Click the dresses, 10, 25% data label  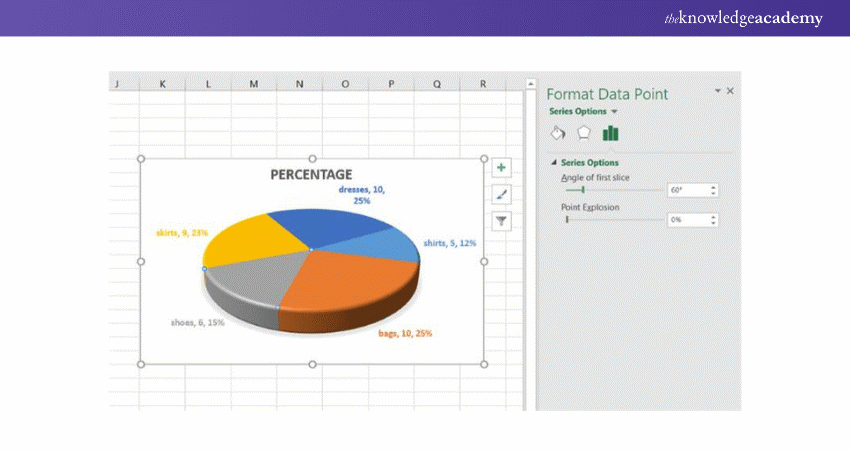pos(361,194)
